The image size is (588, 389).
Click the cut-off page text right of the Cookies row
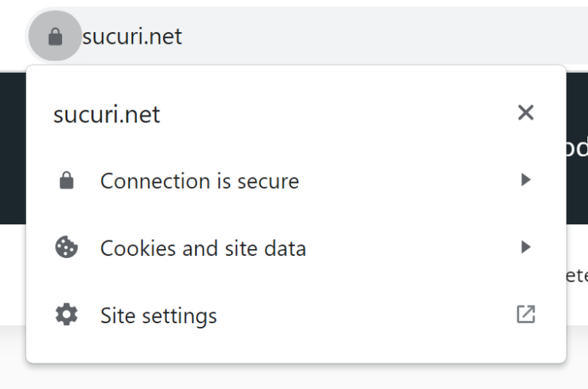click(x=577, y=275)
